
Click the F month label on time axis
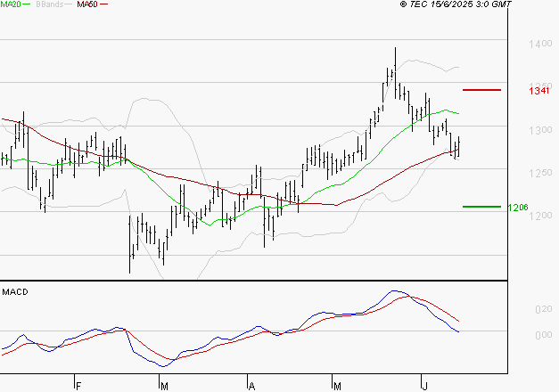pyautogui.click(x=78, y=386)
